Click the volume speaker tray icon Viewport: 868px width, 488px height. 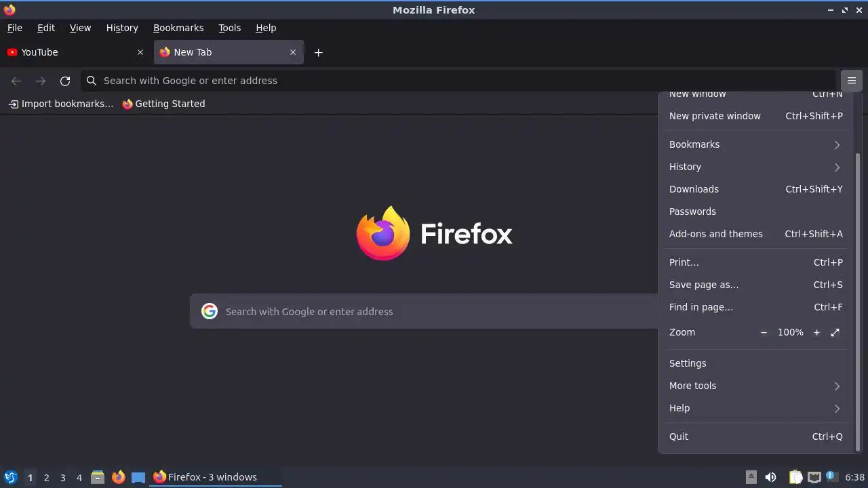[770, 477]
